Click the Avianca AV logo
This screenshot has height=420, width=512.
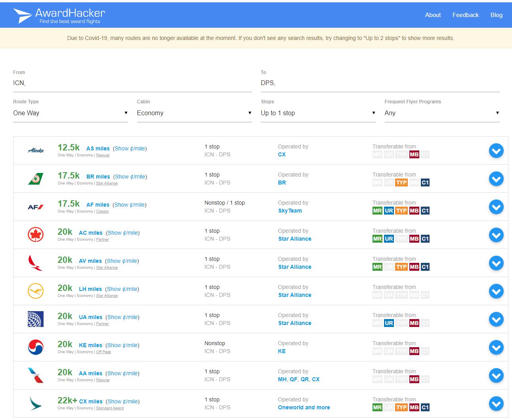click(x=36, y=263)
